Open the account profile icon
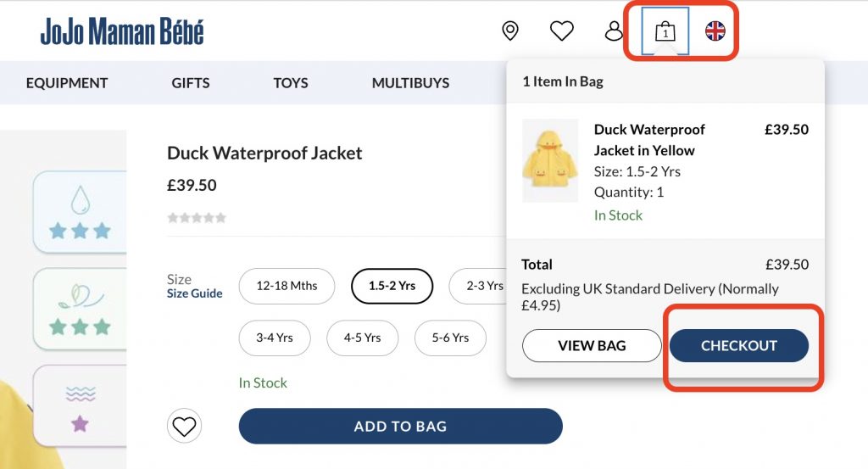Image resolution: width=868 pixels, height=469 pixels. pos(614,31)
